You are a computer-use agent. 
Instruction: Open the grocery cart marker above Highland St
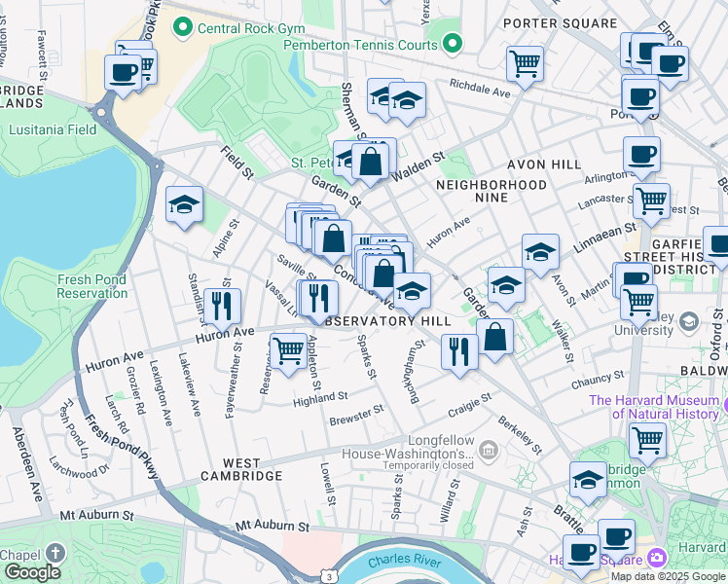click(288, 349)
